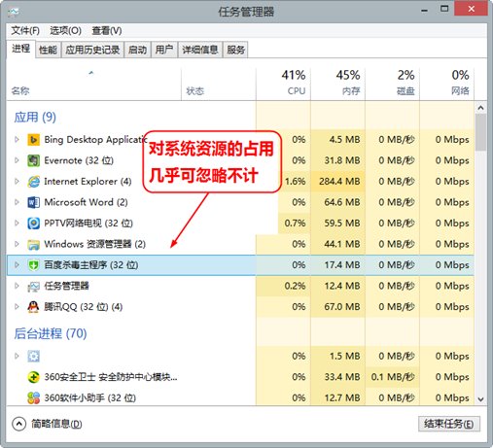Click the 360安全卫士 process icon
493x448 pixels.
coord(33,377)
